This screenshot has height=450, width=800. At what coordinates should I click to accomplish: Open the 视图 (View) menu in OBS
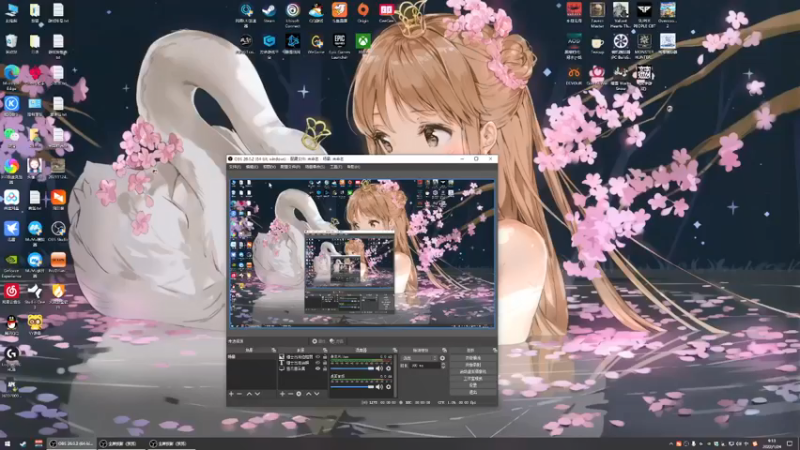pyautogui.click(x=269, y=167)
